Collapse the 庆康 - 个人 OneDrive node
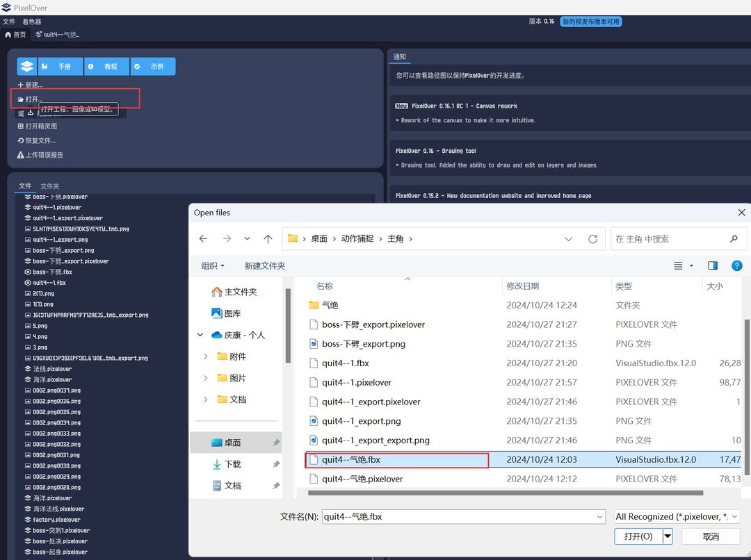751x560 pixels. [x=200, y=335]
